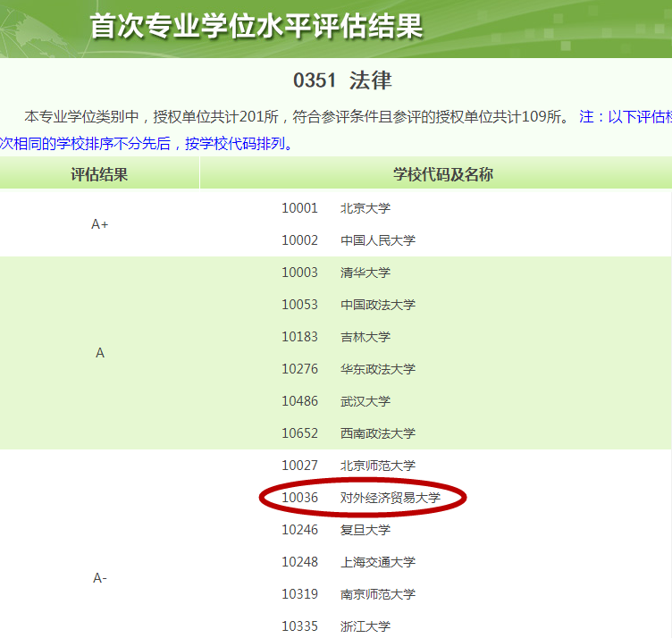The width and height of the screenshot is (672, 638).
Task: Click school code 10053
Action: (x=299, y=305)
